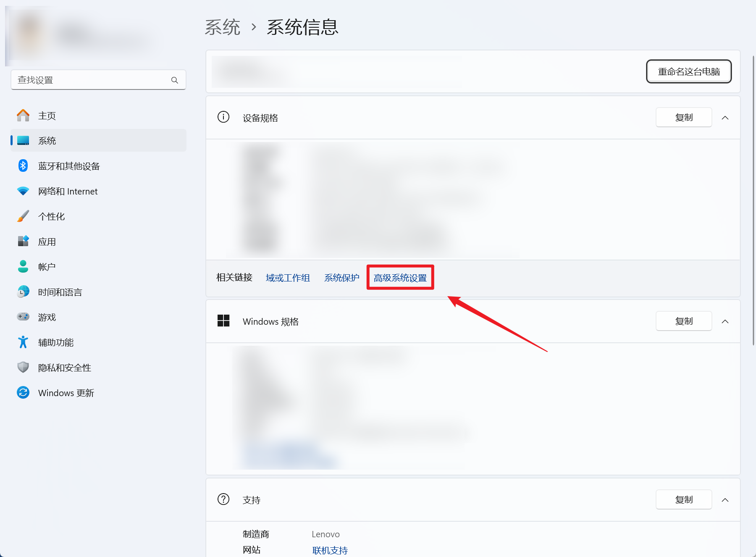Viewport: 756px width, 557px height.
Task: Select the Gaming (游戏) controller icon
Action: [x=23, y=317]
